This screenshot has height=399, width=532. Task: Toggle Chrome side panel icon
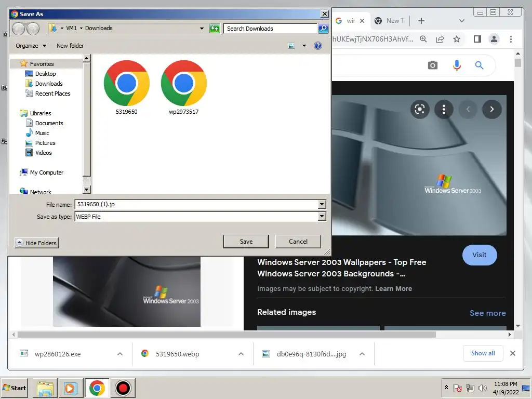pos(477,39)
